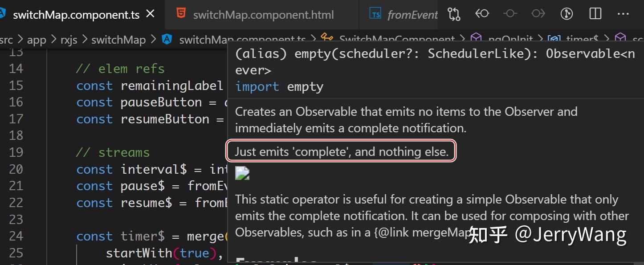Click the broken image in hover tooltip

242,173
